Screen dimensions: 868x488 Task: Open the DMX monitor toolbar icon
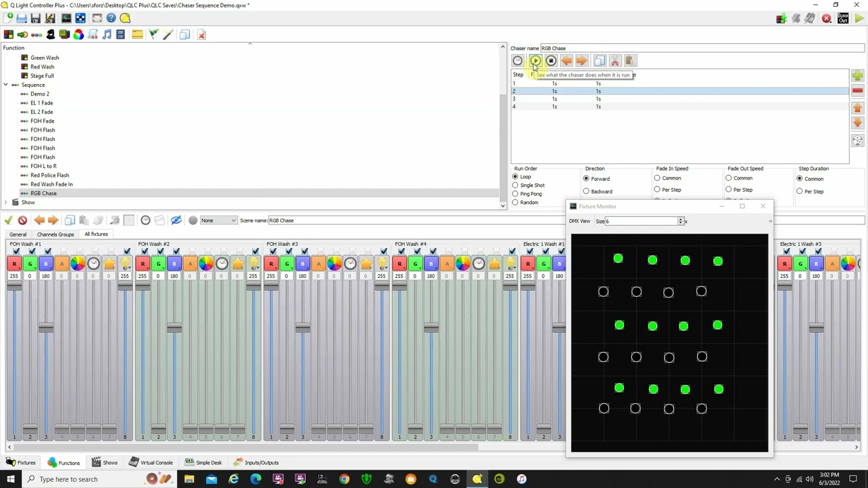[x=66, y=18]
